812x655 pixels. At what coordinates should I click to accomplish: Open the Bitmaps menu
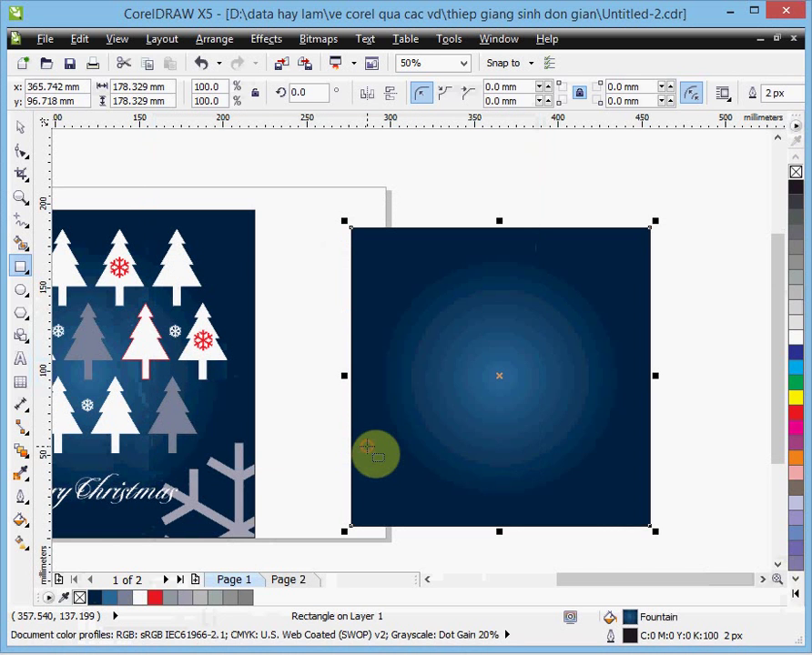point(319,39)
